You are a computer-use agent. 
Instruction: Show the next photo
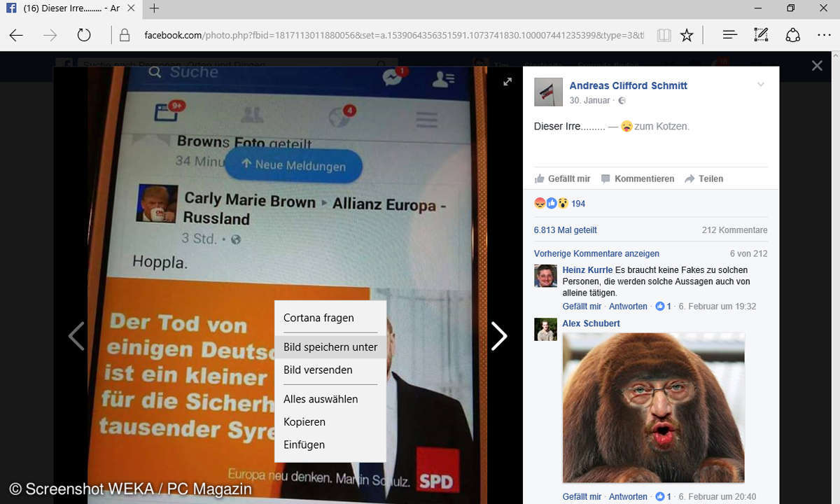click(x=498, y=336)
